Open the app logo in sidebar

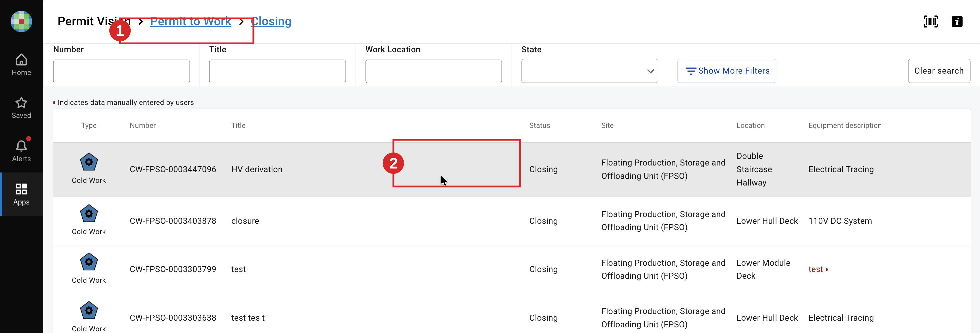[x=21, y=21]
